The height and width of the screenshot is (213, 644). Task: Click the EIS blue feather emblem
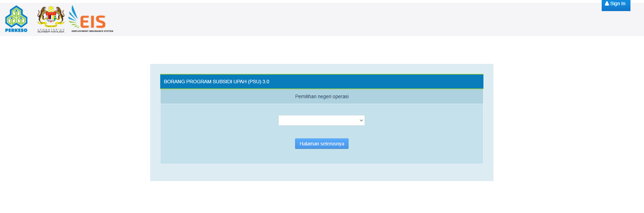point(74,16)
